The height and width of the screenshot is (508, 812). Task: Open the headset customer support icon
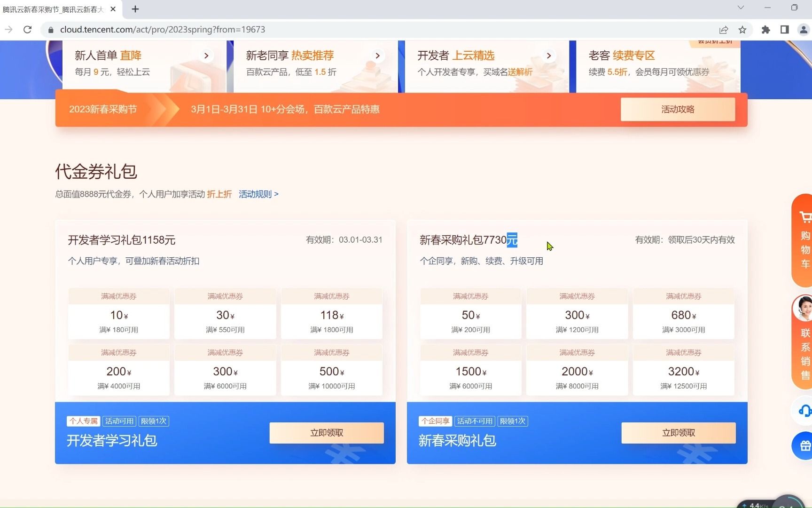coord(804,411)
